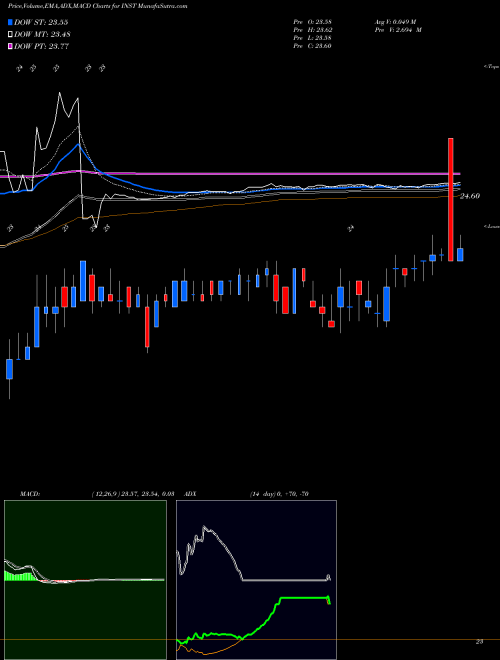Click the 'Pre V: 2.694 M' value
Screen dimensions: 500x660
tap(398, 30)
